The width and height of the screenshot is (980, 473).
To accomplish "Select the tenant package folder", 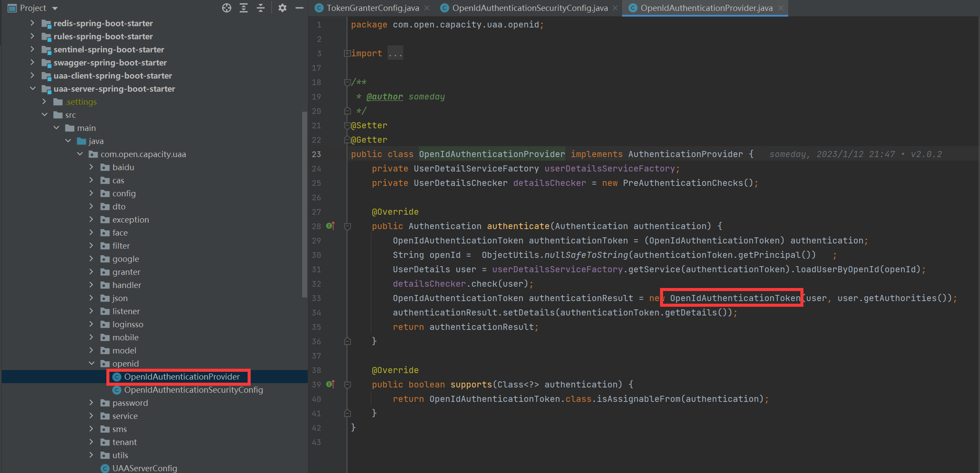I will tap(124, 442).
